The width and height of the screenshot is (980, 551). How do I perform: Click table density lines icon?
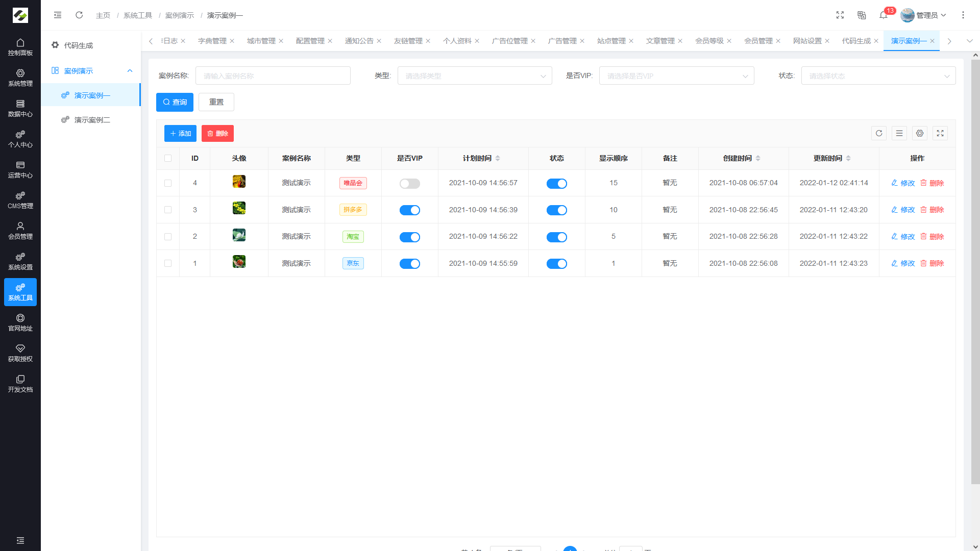[x=899, y=133]
